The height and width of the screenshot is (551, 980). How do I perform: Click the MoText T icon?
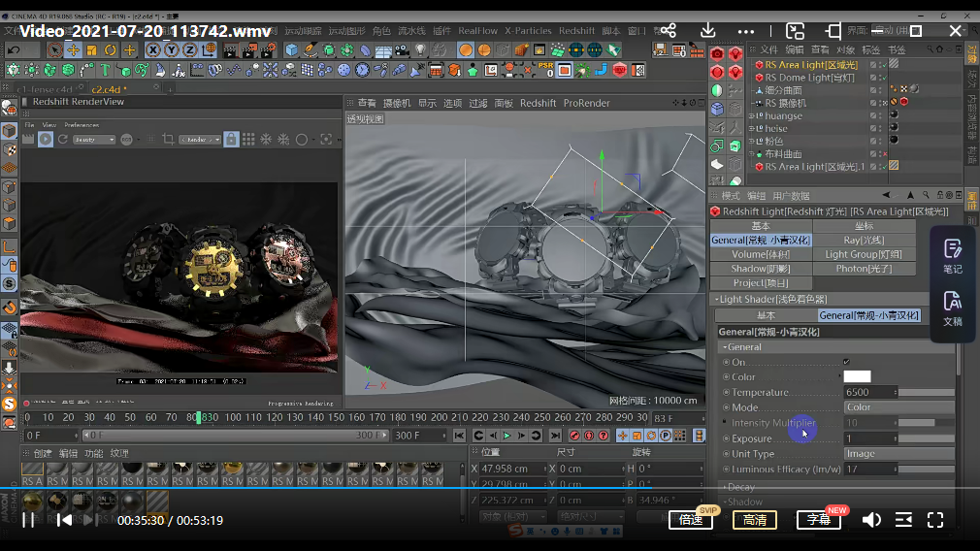(105, 70)
